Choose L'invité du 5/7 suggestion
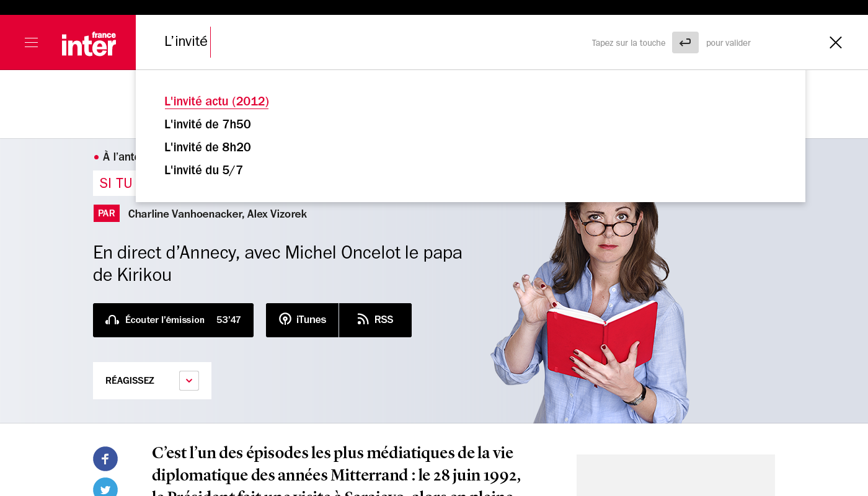This screenshot has width=868, height=496. (x=203, y=170)
